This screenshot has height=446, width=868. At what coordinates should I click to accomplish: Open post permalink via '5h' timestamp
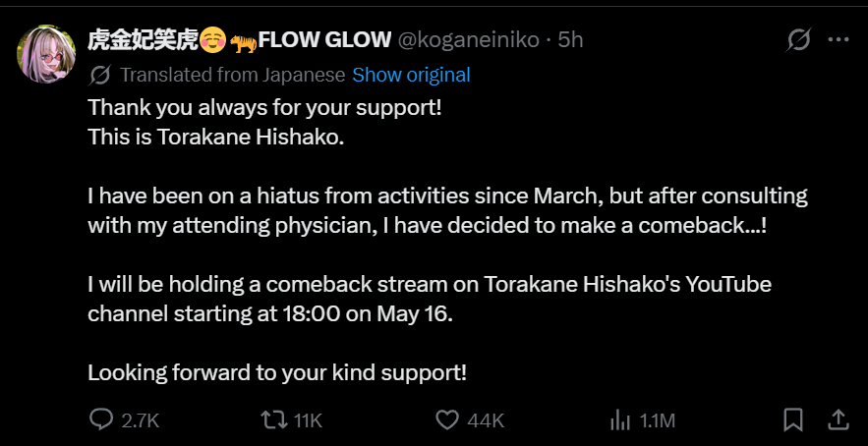(x=571, y=40)
